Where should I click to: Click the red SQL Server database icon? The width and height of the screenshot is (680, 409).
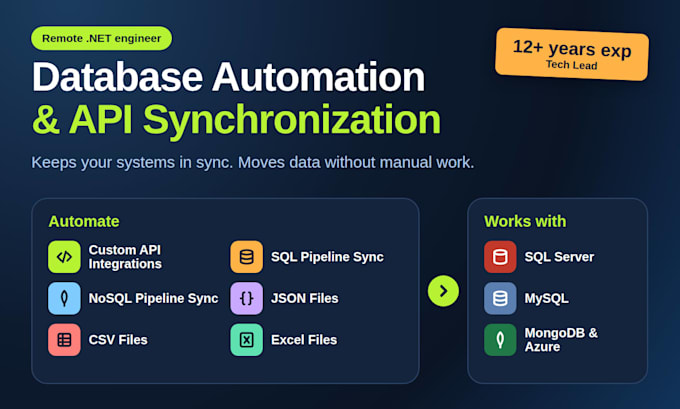coord(500,257)
